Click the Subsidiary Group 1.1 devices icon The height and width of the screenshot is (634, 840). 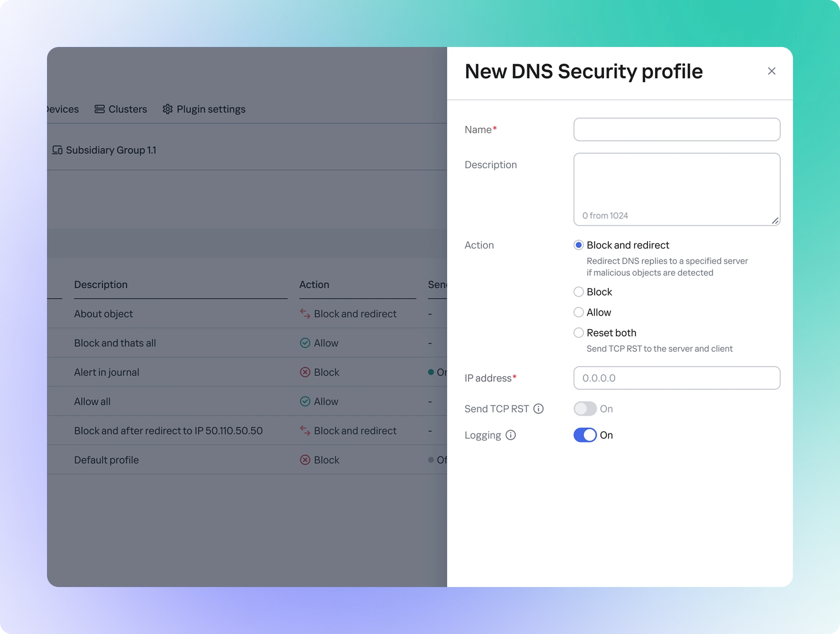pyautogui.click(x=57, y=150)
